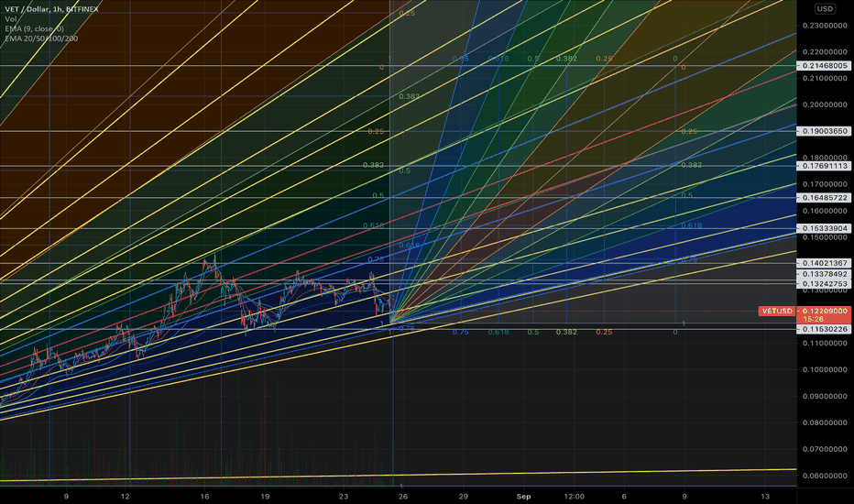Click the 29 date on time axis

click(x=463, y=497)
